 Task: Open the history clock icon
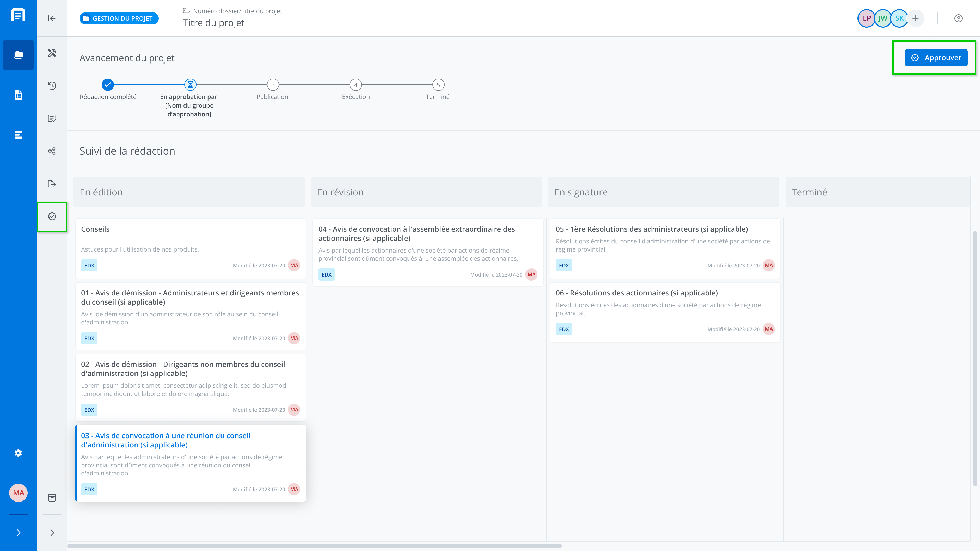pyautogui.click(x=52, y=85)
